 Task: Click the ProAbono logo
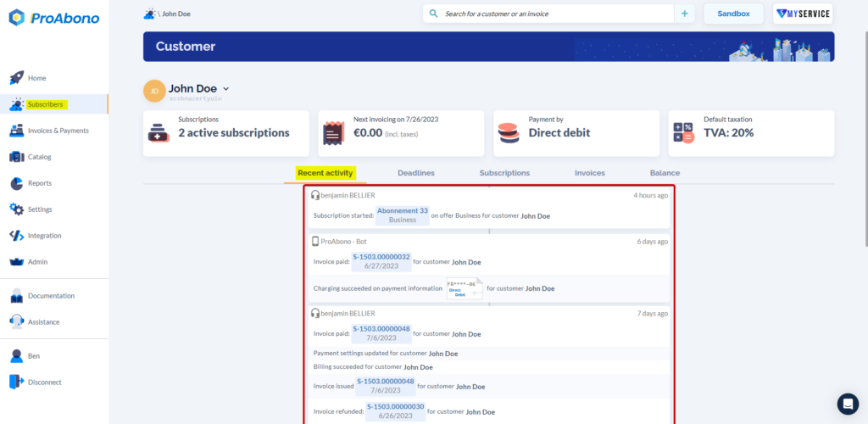54,18
